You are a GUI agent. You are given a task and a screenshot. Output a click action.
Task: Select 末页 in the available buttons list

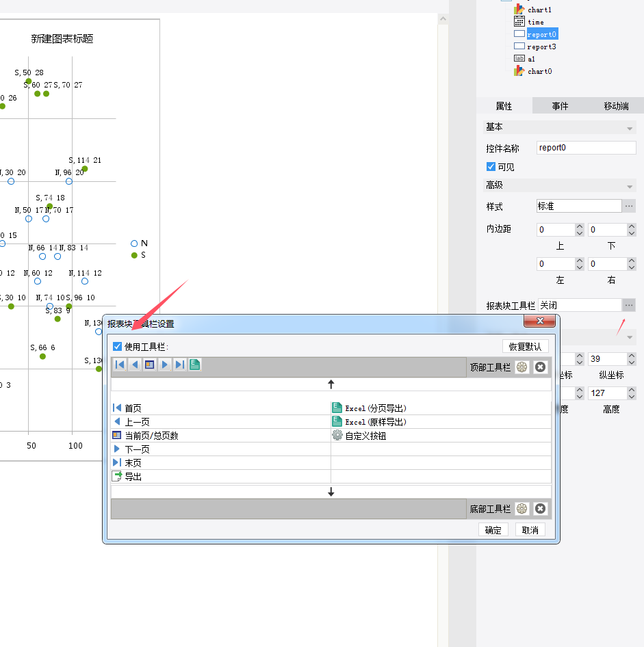click(x=221, y=462)
